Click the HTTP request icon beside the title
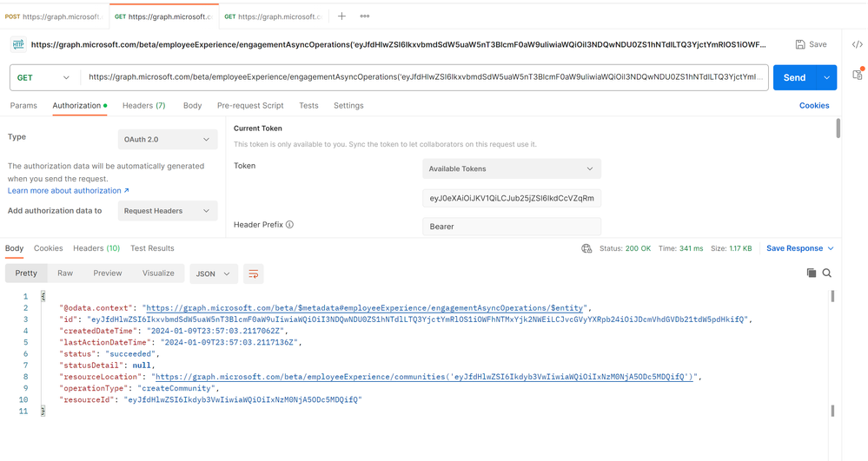 pos(18,44)
